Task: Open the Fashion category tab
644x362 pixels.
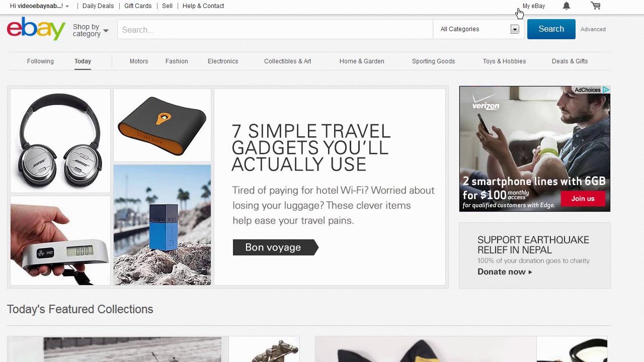Action: point(177,61)
